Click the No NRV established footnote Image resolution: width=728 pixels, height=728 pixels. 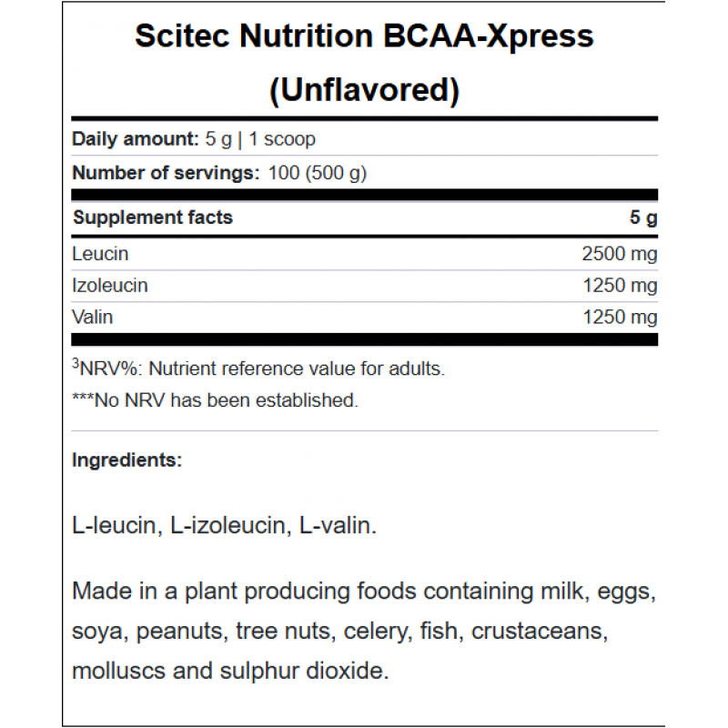click(215, 399)
